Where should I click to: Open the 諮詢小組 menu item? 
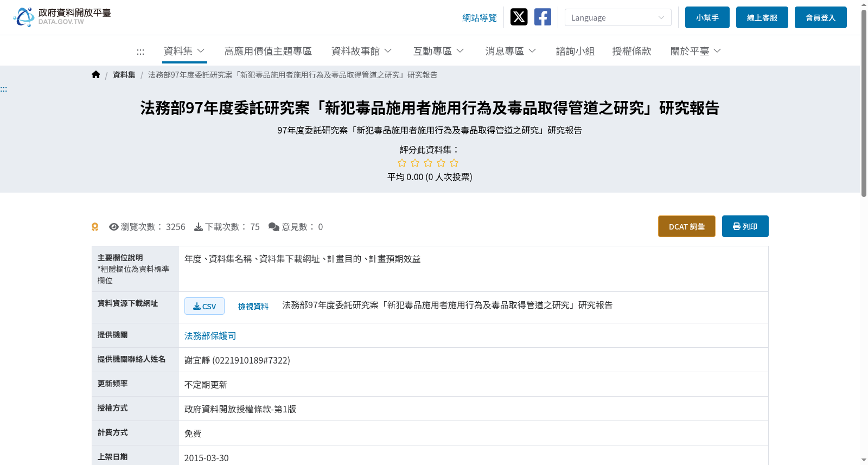575,51
